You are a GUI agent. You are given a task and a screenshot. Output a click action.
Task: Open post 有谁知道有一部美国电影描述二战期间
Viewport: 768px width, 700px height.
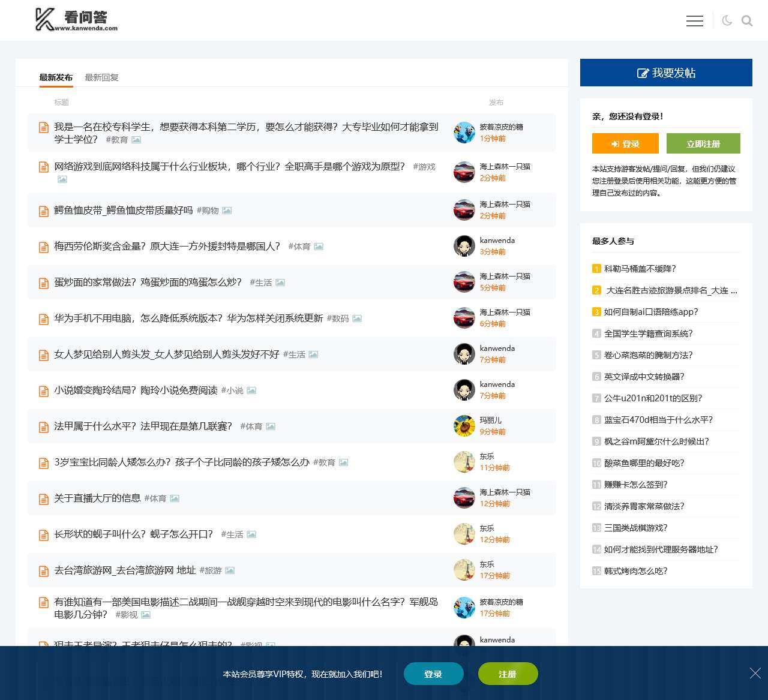tap(246, 608)
